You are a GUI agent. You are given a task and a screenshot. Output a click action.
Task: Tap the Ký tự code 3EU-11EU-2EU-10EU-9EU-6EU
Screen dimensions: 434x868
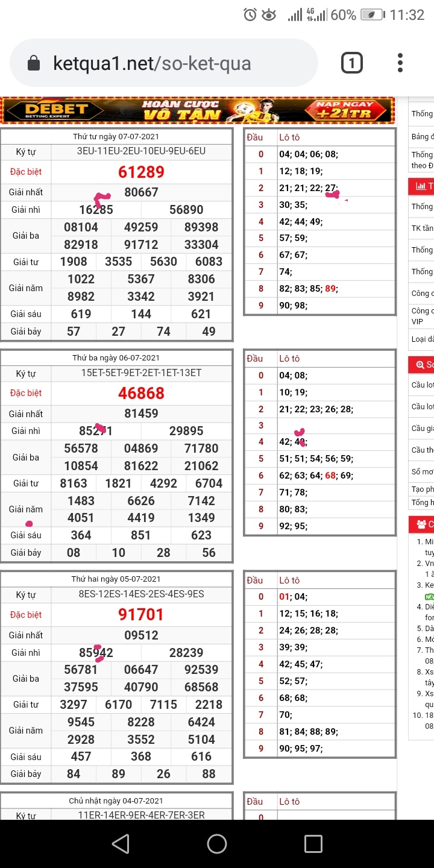tap(141, 151)
